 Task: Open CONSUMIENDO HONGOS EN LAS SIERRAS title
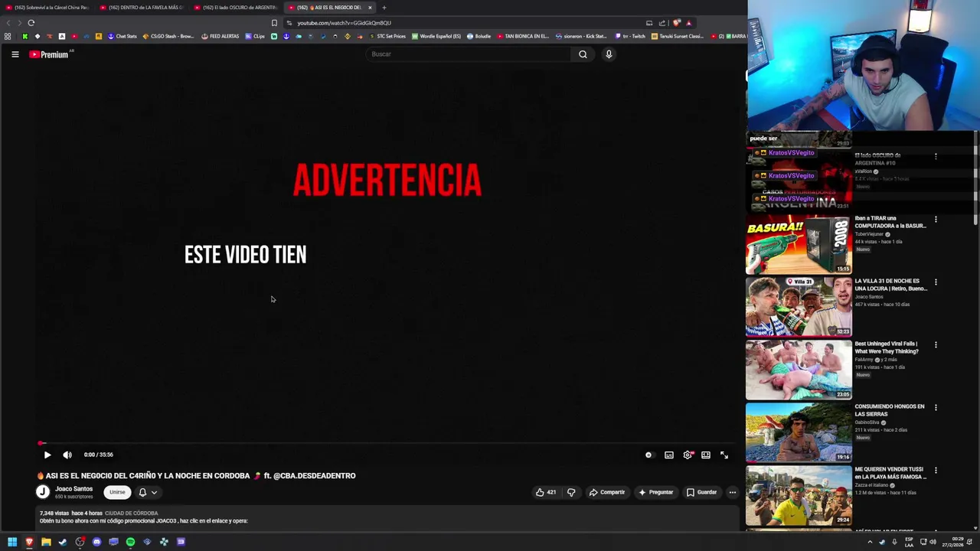890,410
